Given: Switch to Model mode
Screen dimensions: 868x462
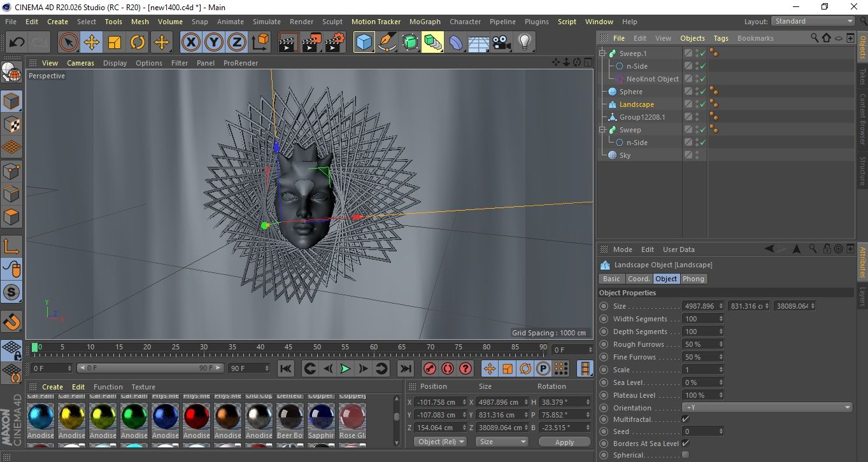Looking at the screenshot, I should [12, 101].
